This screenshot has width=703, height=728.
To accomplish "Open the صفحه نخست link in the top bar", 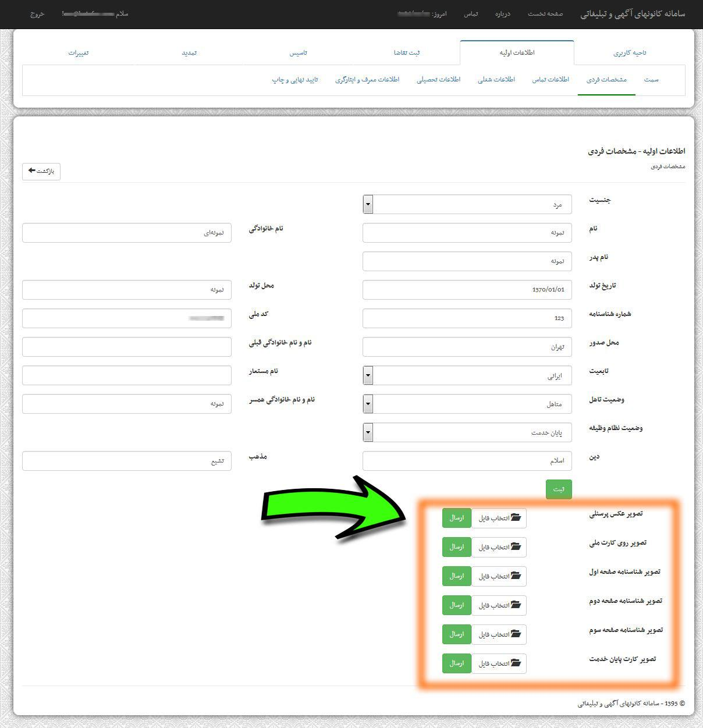I will pyautogui.click(x=545, y=13).
